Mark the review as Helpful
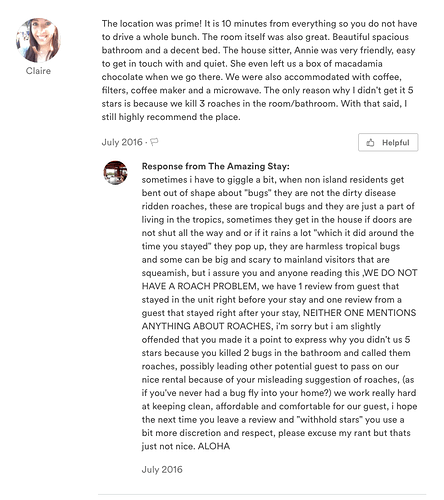The height and width of the screenshot is (500, 444). (x=388, y=143)
